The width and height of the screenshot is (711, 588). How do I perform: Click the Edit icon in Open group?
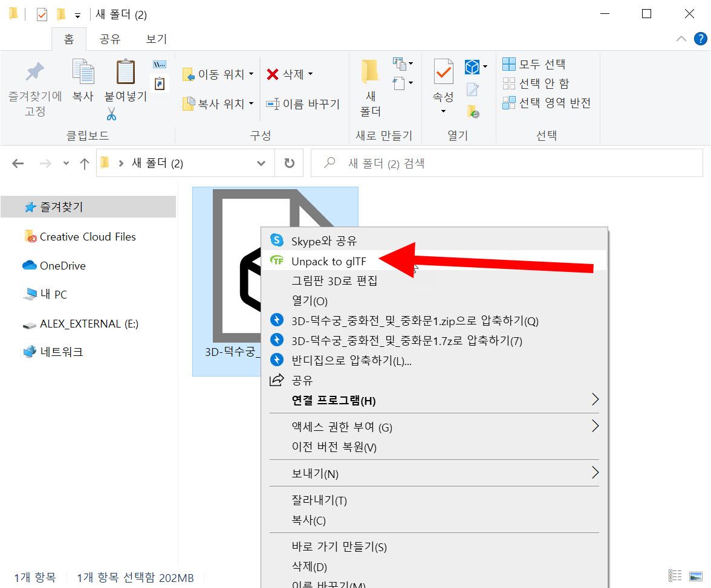(x=473, y=89)
